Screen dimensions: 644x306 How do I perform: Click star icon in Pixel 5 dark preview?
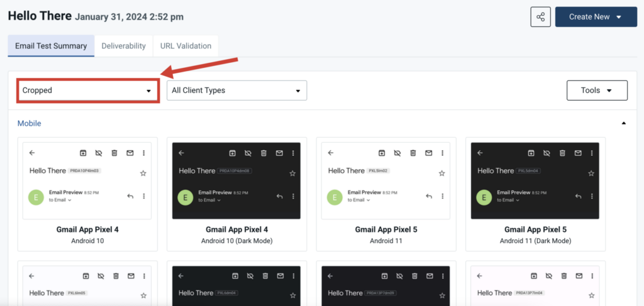591,173
